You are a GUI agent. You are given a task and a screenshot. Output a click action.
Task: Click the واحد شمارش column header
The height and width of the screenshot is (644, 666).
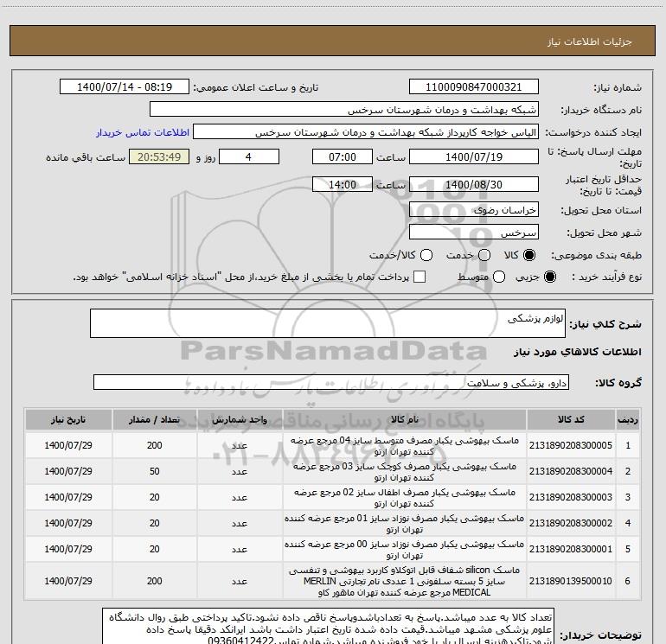[240, 420]
